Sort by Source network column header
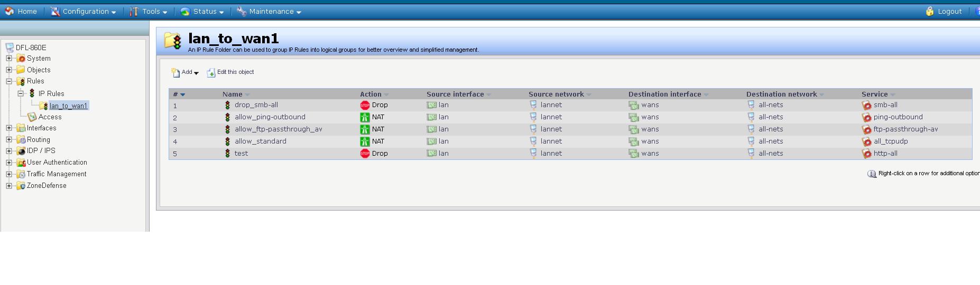Screen dimensions: 980x285 coord(560,94)
